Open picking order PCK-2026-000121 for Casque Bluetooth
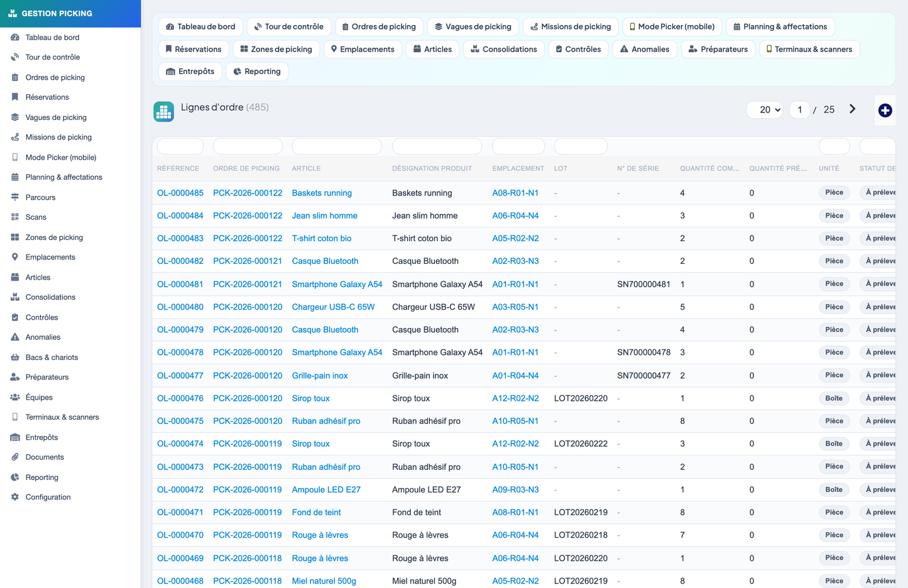The height and width of the screenshot is (588, 908). tap(248, 261)
